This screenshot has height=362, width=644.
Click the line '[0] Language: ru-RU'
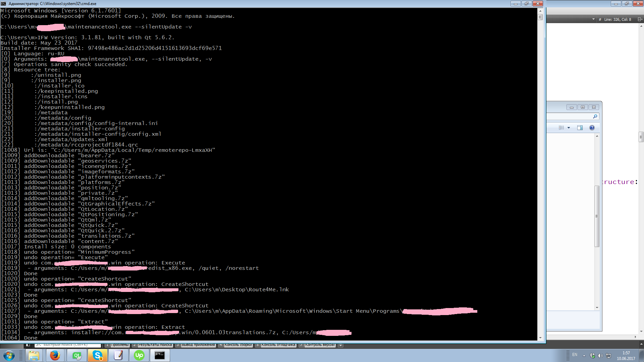[33, 54]
